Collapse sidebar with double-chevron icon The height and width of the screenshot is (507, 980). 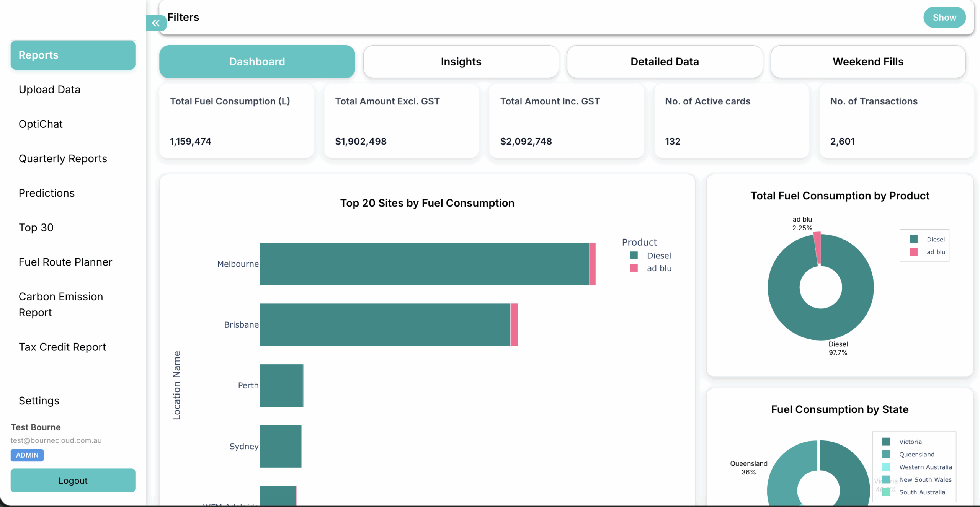point(156,23)
